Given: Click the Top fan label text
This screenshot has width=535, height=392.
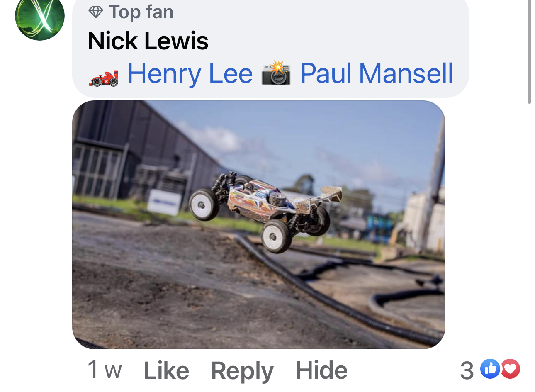Looking at the screenshot, I should tap(141, 12).
